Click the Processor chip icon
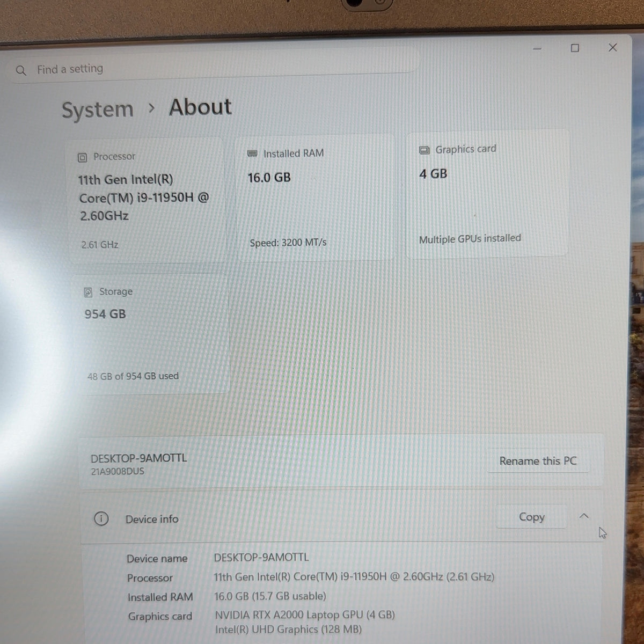The width and height of the screenshot is (644, 644). [x=82, y=157]
